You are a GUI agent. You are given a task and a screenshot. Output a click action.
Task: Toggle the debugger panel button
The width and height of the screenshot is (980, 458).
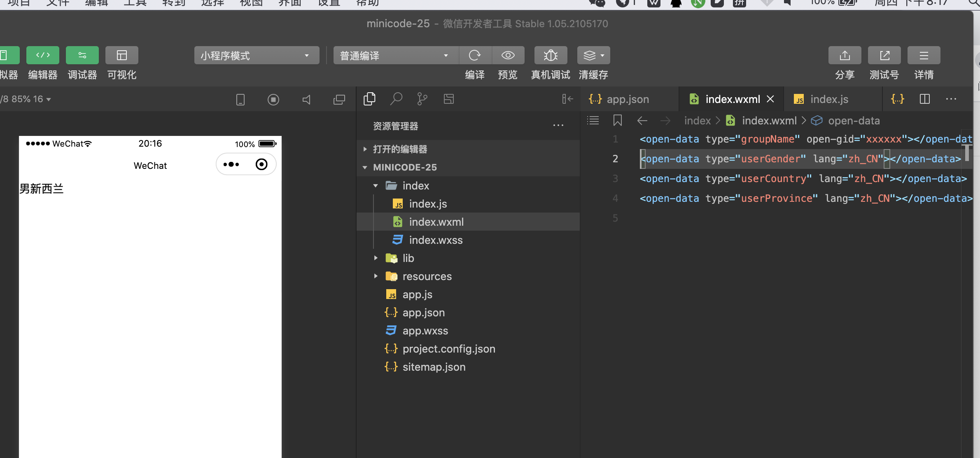(82, 55)
